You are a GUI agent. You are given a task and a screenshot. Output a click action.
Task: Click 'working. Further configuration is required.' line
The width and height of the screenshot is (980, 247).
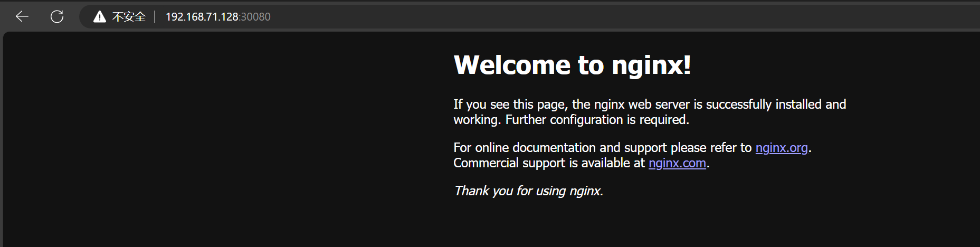point(572,120)
